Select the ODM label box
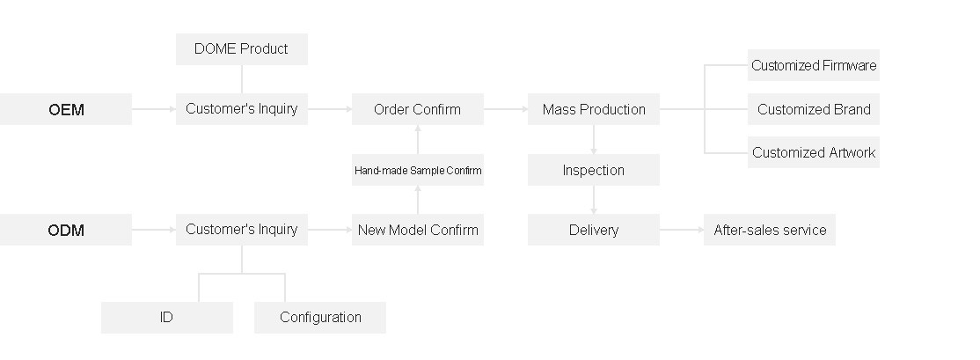Image resolution: width=980 pixels, height=360 pixels. [66, 230]
